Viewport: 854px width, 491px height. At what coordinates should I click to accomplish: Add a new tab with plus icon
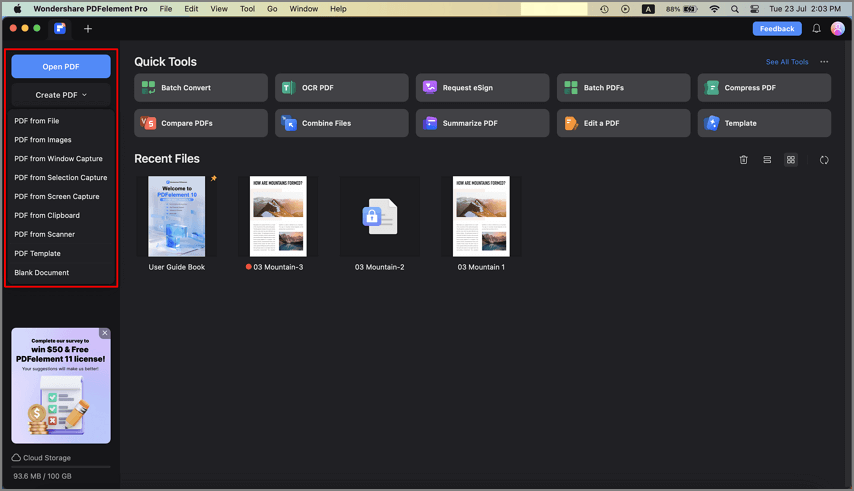pos(88,29)
